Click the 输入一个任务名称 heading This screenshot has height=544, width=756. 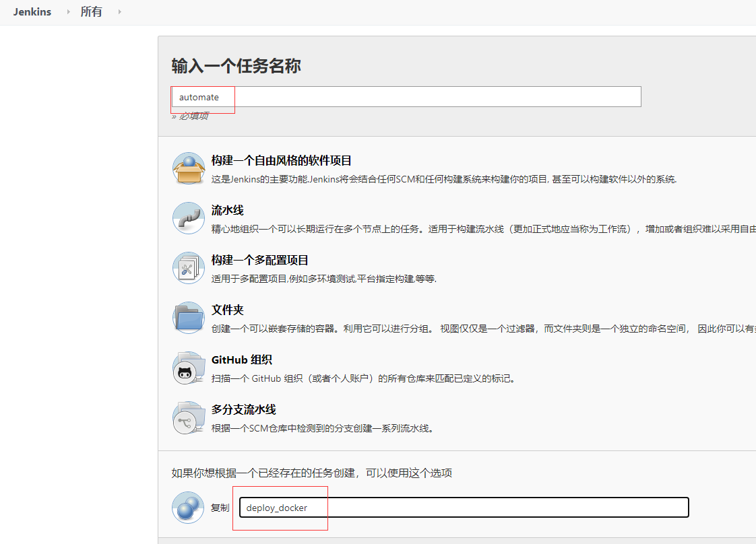(x=237, y=66)
